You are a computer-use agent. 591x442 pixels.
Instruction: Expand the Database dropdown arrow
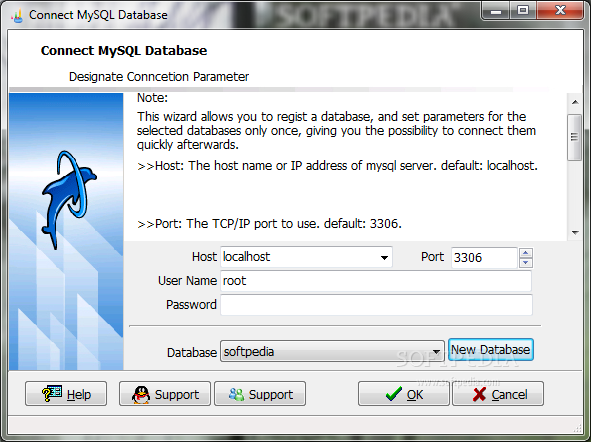pyautogui.click(x=436, y=352)
